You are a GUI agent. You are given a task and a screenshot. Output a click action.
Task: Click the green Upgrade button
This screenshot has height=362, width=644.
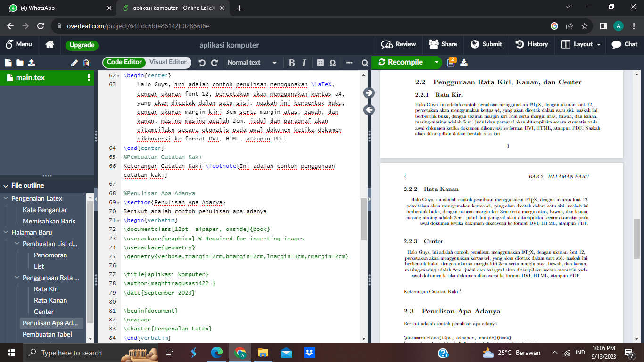point(82,45)
